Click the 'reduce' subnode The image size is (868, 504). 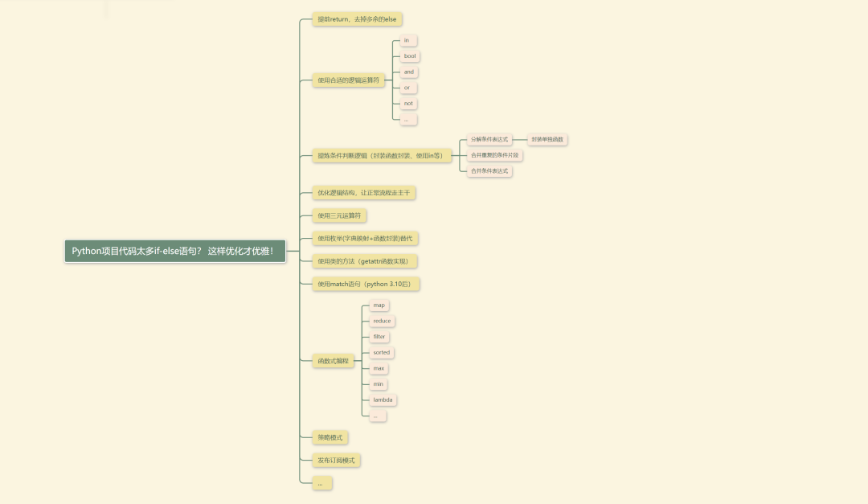[x=382, y=321]
